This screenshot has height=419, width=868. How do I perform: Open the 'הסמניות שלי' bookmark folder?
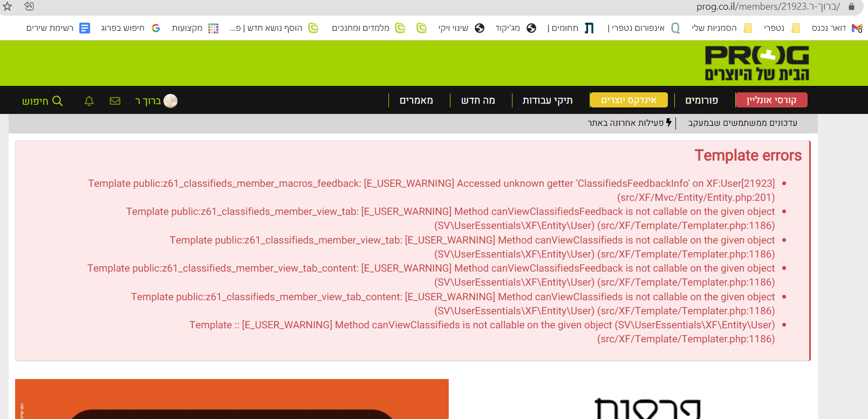click(x=722, y=28)
